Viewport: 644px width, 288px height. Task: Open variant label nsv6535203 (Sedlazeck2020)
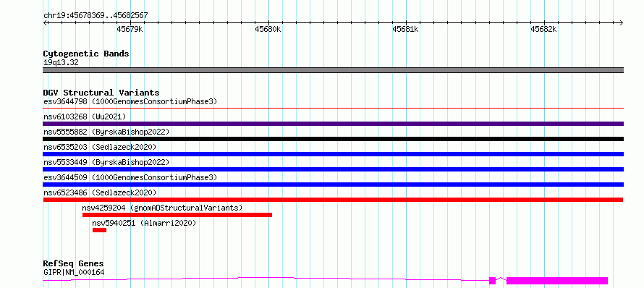(100, 147)
